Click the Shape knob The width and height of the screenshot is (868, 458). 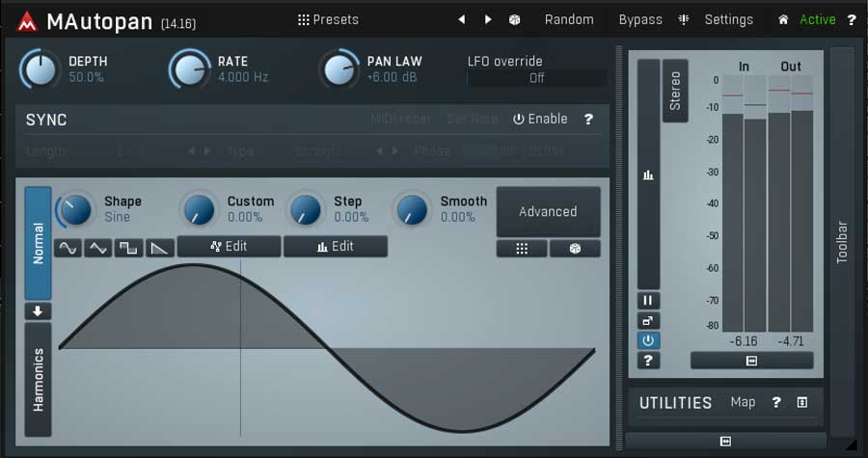click(x=76, y=210)
